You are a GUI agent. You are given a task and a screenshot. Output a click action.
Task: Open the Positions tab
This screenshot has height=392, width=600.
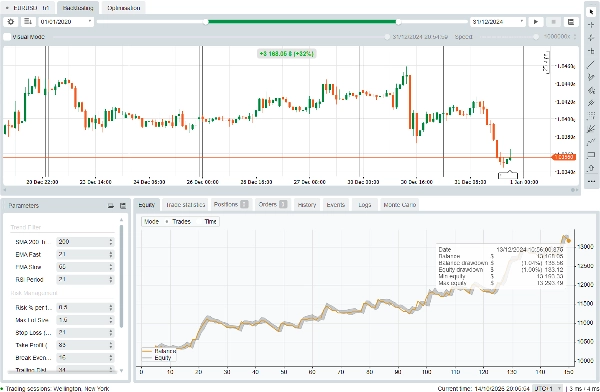pyautogui.click(x=231, y=205)
